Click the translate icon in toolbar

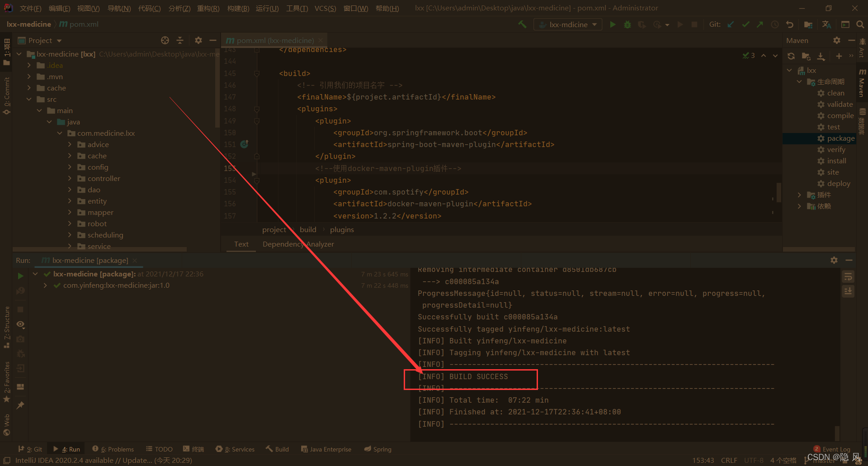coord(826,24)
